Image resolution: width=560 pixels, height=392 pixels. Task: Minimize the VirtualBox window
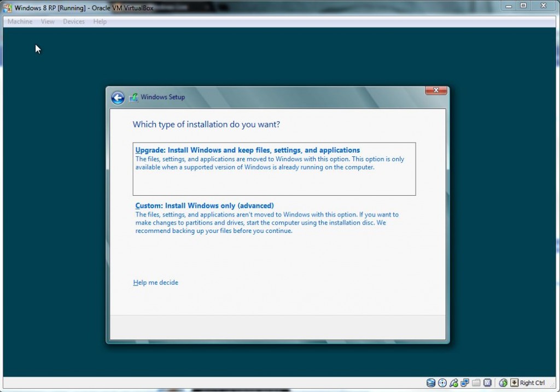(509, 5)
